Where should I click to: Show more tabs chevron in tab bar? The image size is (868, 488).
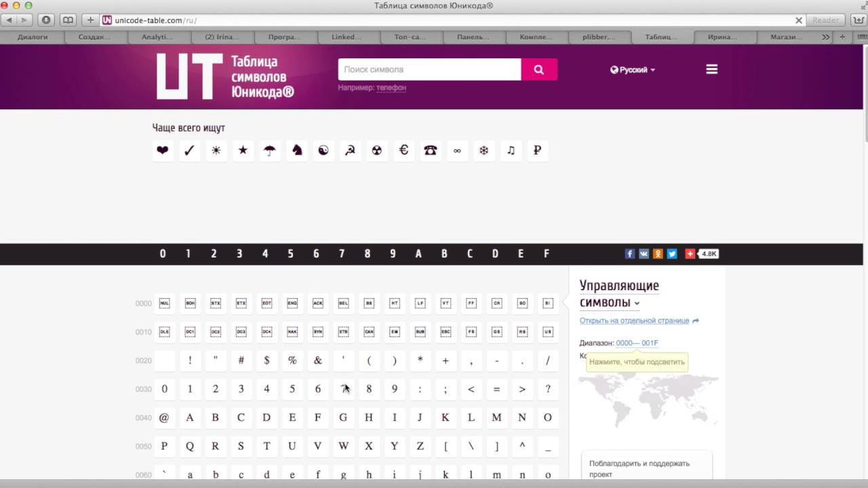825,37
